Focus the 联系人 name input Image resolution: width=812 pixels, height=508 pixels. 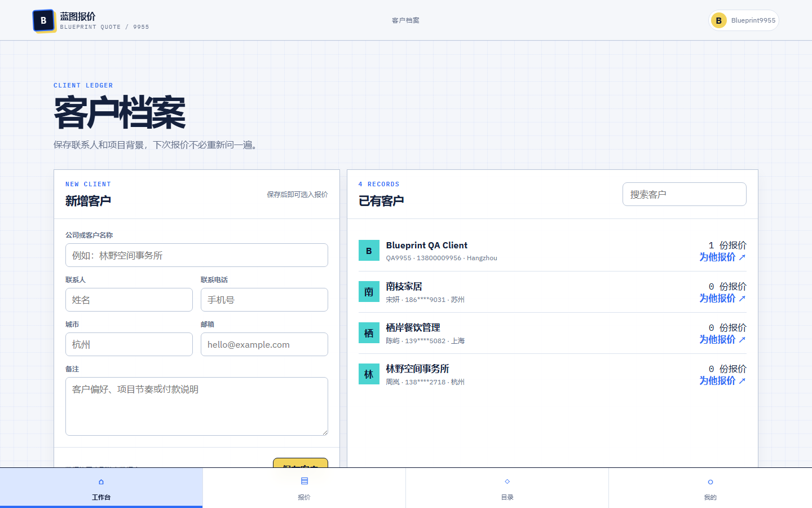pyautogui.click(x=129, y=300)
